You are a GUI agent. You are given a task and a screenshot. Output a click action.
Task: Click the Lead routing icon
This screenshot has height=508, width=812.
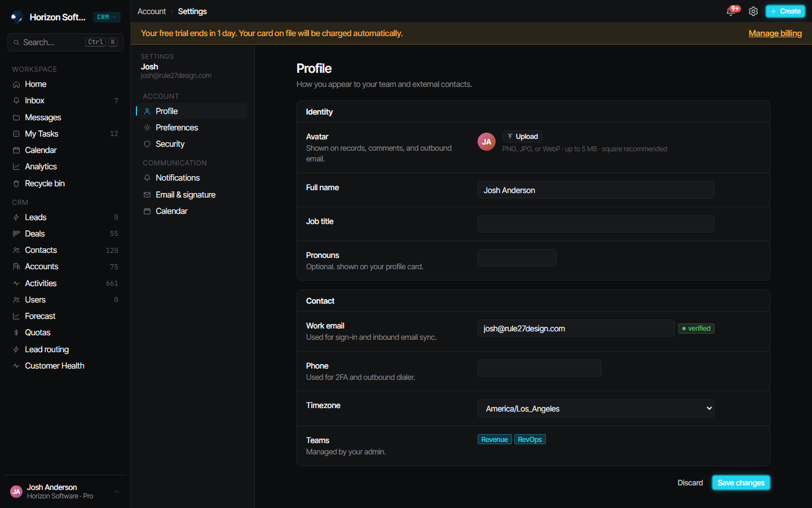[x=16, y=349]
